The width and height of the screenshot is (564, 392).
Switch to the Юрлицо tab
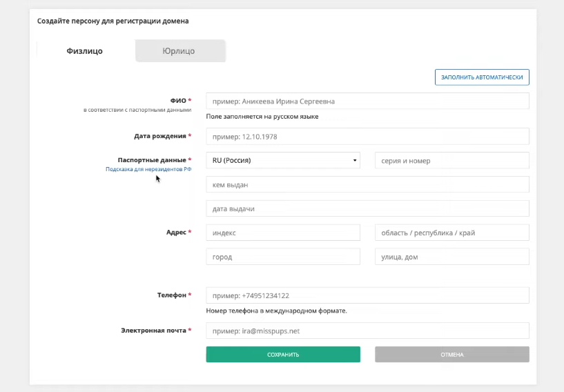[180, 50]
